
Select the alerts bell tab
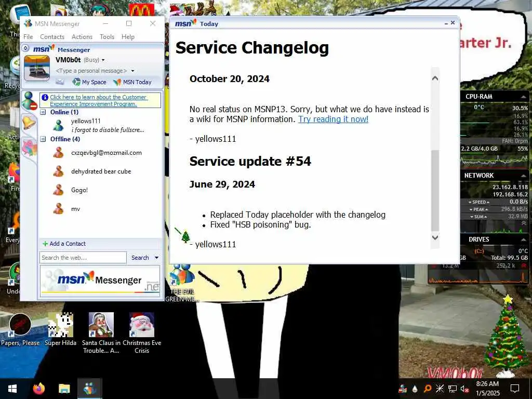point(29,122)
